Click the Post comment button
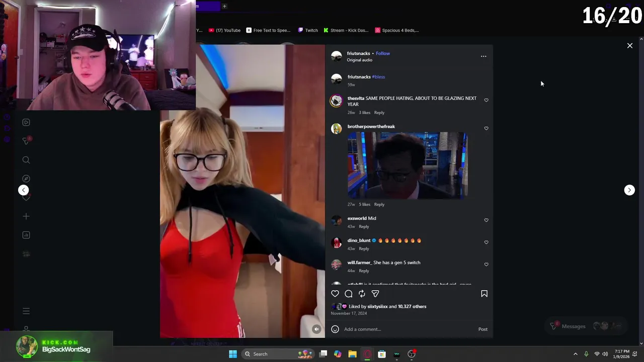Screen dimensions: 644x362 click(482, 329)
